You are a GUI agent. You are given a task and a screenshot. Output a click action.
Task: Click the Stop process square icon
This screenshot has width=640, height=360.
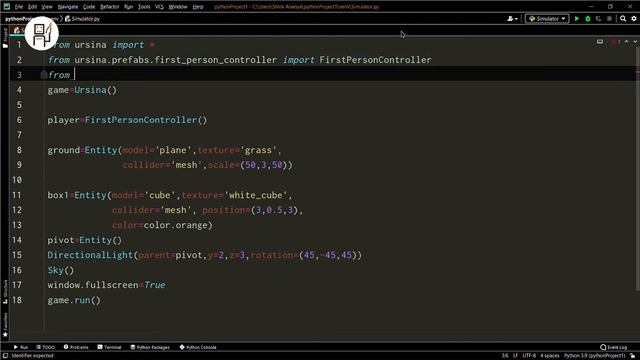(609, 18)
